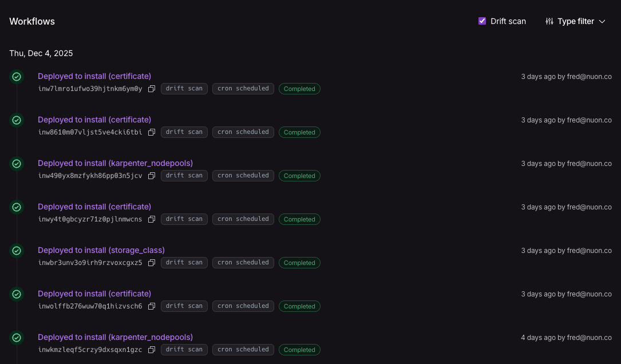Click the sliders icon next to Type filter
The image size is (621, 364).
pyautogui.click(x=549, y=21)
